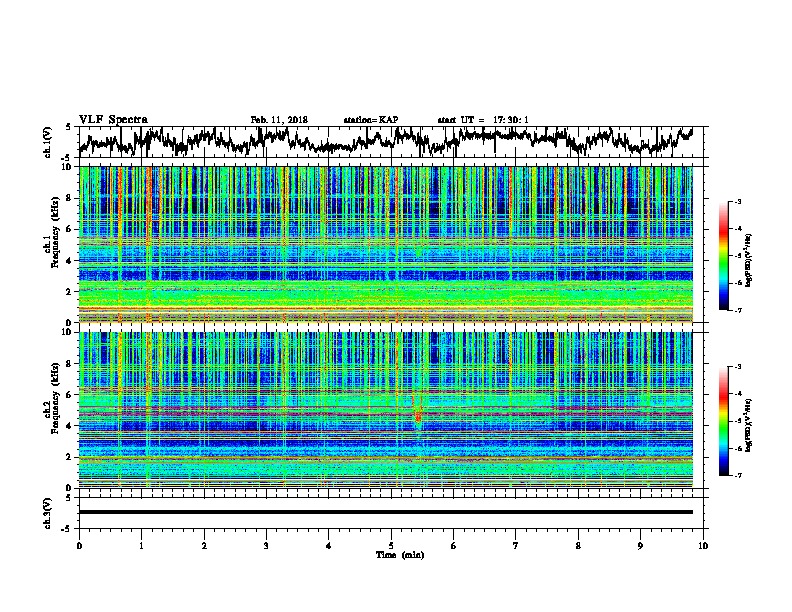Click tick label 1 on the time axis

(141, 546)
